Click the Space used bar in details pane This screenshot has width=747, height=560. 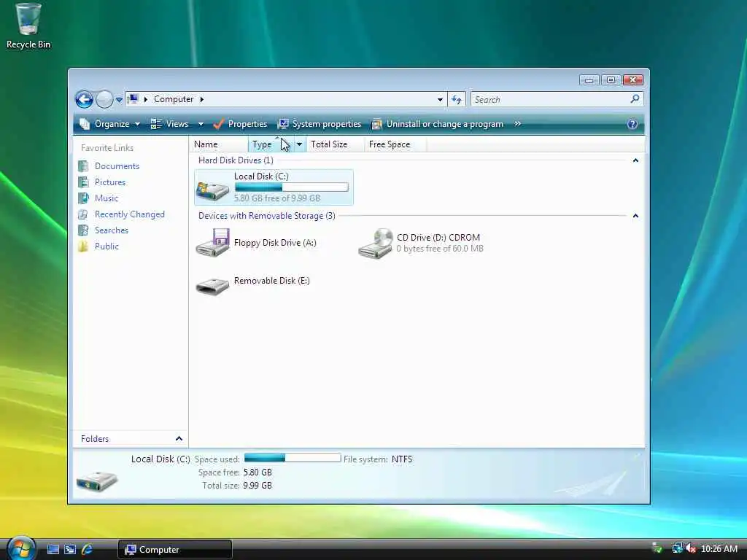coord(293,458)
